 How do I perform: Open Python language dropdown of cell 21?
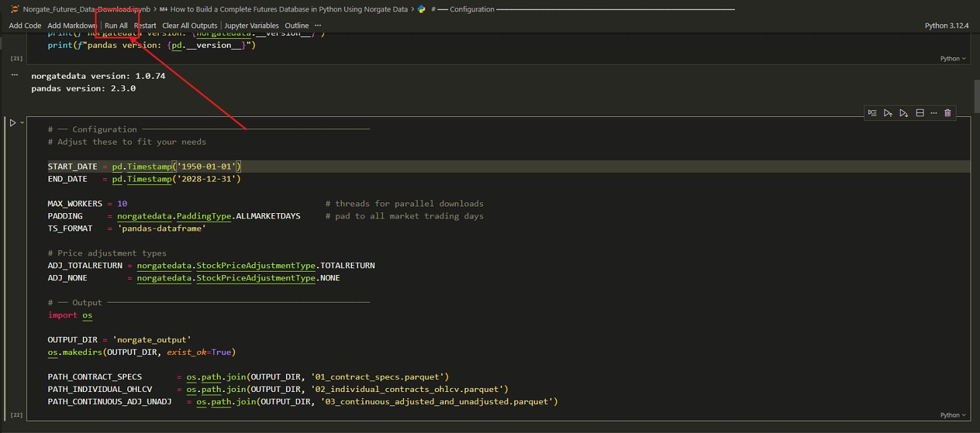[953, 58]
